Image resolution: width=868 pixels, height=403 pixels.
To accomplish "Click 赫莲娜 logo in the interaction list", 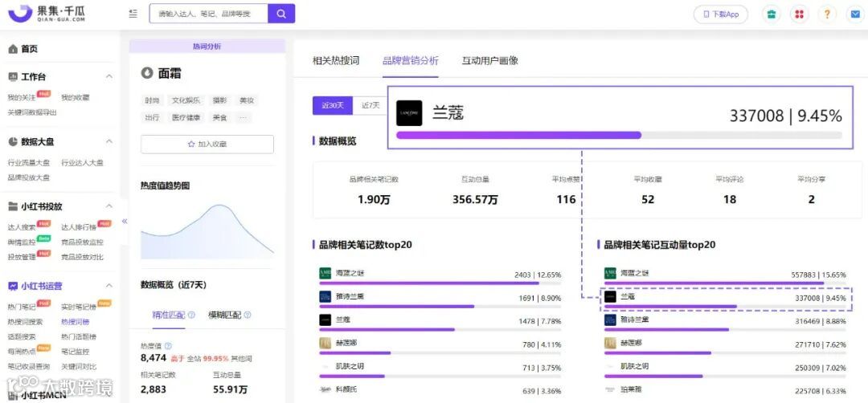I will 610,344.
